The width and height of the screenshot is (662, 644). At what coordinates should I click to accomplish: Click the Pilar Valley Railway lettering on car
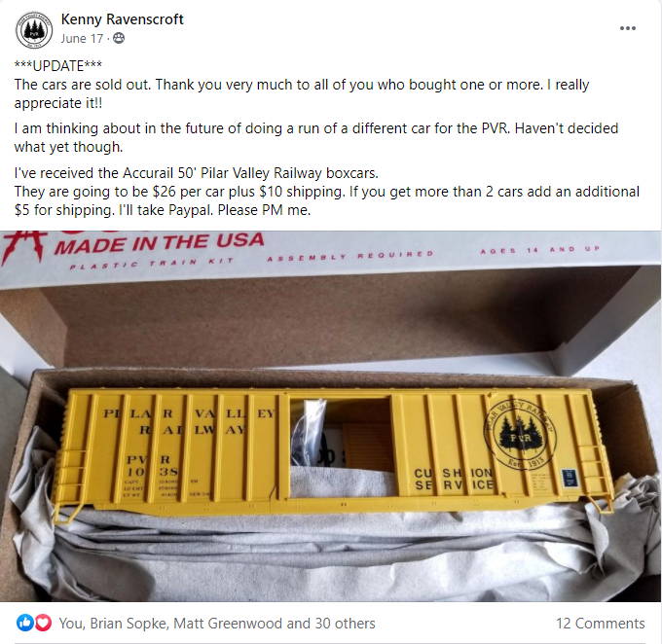click(x=188, y=421)
